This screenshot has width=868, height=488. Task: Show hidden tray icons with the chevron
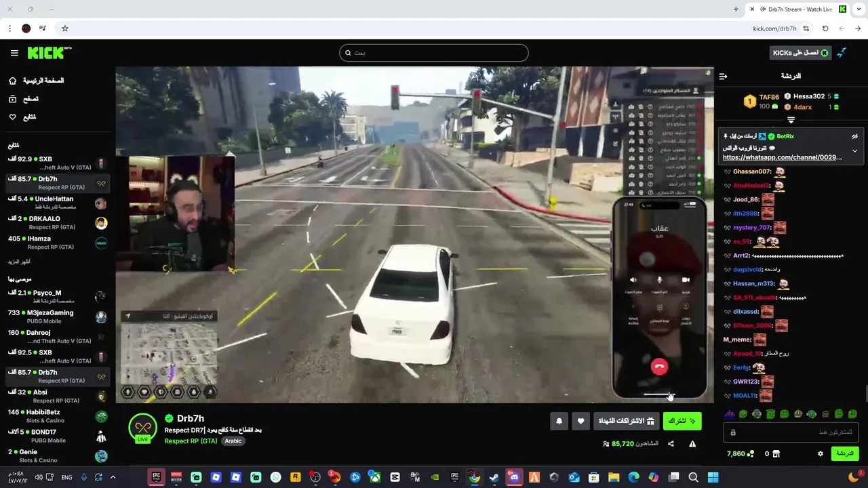coord(113,477)
